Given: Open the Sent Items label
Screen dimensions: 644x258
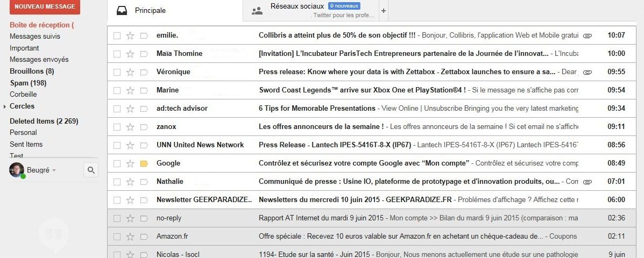Looking at the screenshot, I should 26,145.
